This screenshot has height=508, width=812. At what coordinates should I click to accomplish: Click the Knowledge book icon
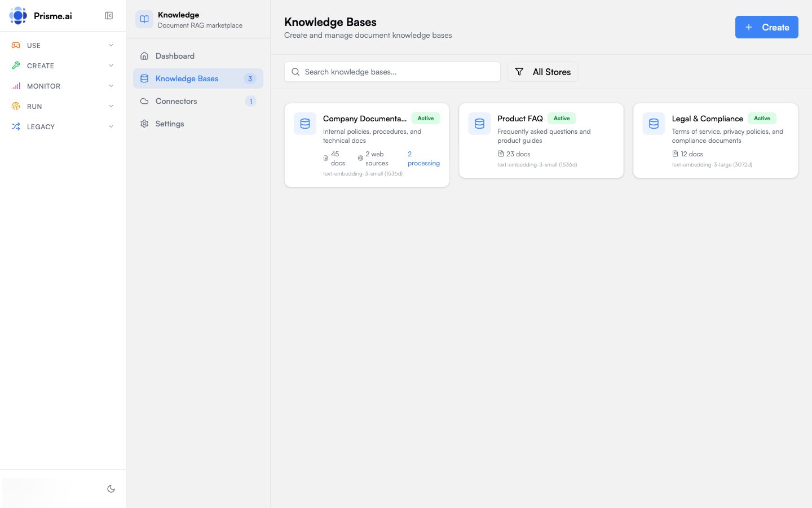coord(144,19)
